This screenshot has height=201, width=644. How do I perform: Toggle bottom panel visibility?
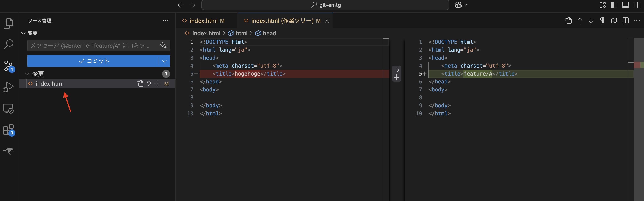625,5
